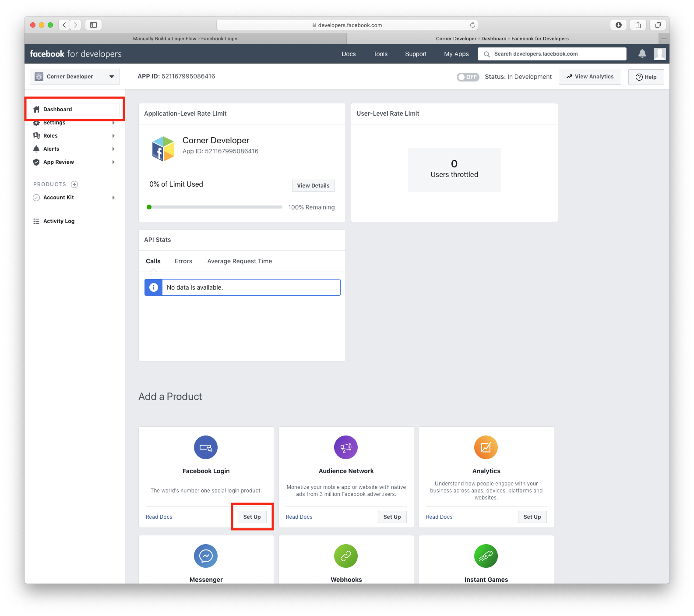Click the Activity Log list icon

(36, 221)
